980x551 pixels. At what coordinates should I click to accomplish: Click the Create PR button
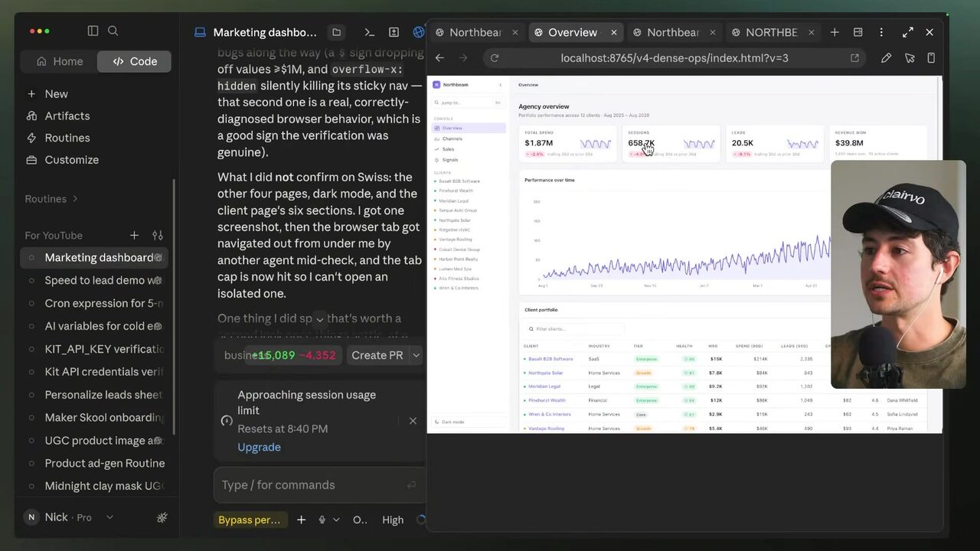[377, 355]
